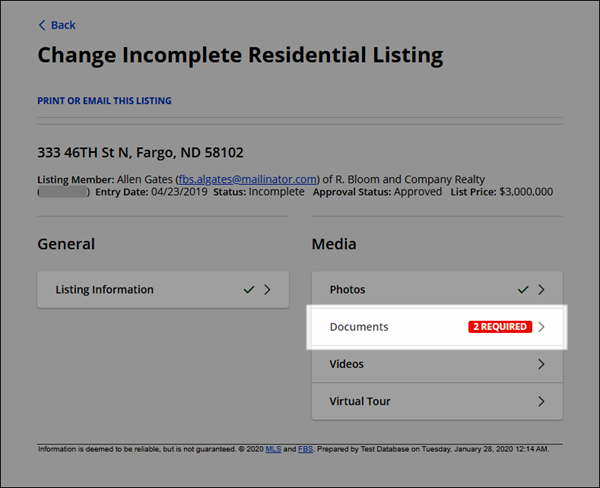Expand Videos via its right chevron
600x488 pixels.
[541, 364]
